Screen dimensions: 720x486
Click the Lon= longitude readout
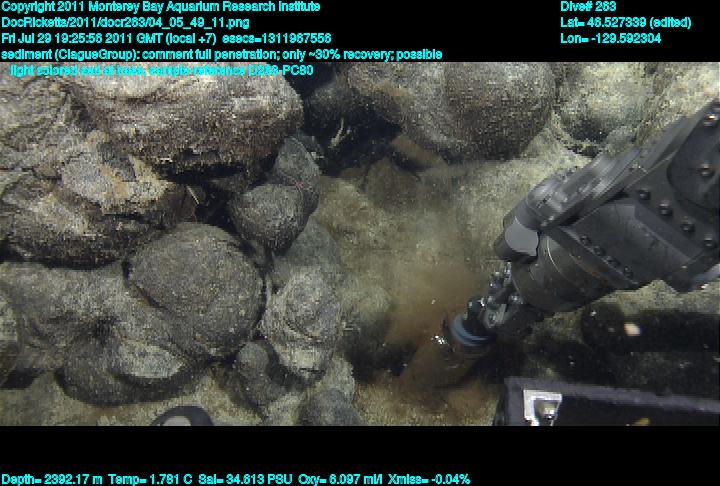pyautogui.click(x=611, y=38)
